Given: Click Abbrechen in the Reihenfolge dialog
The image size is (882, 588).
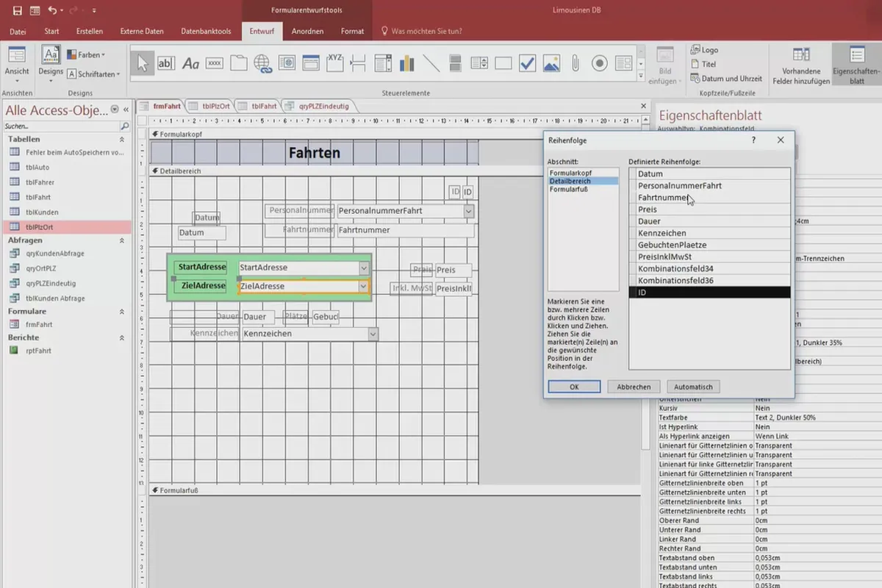Looking at the screenshot, I should (634, 387).
